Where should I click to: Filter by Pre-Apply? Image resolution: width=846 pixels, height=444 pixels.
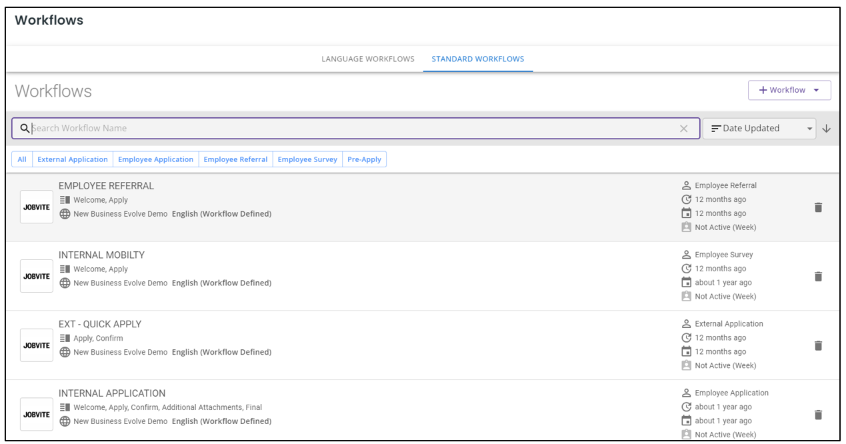[x=364, y=159]
